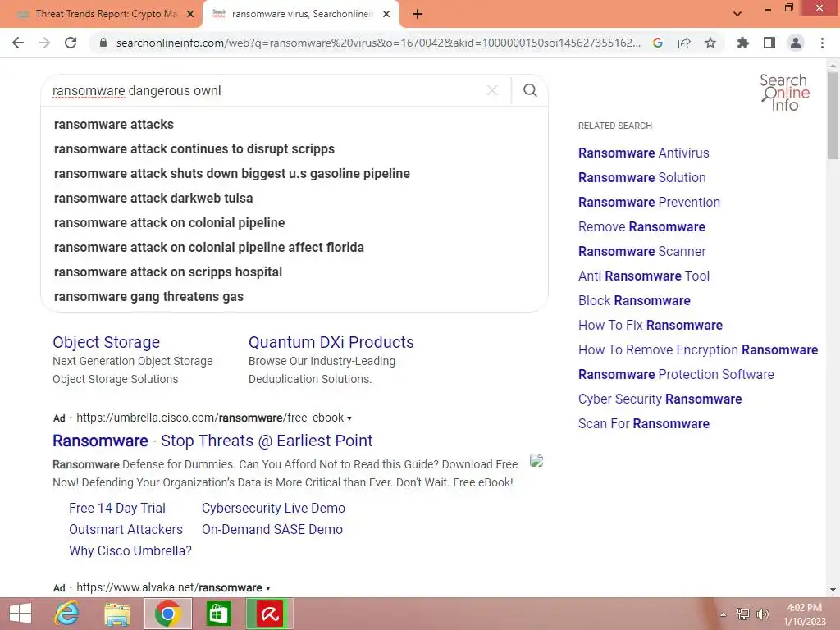This screenshot has height=630, width=840.
Task: Click the Google icon in address bar
Action: [x=658, y=43]
